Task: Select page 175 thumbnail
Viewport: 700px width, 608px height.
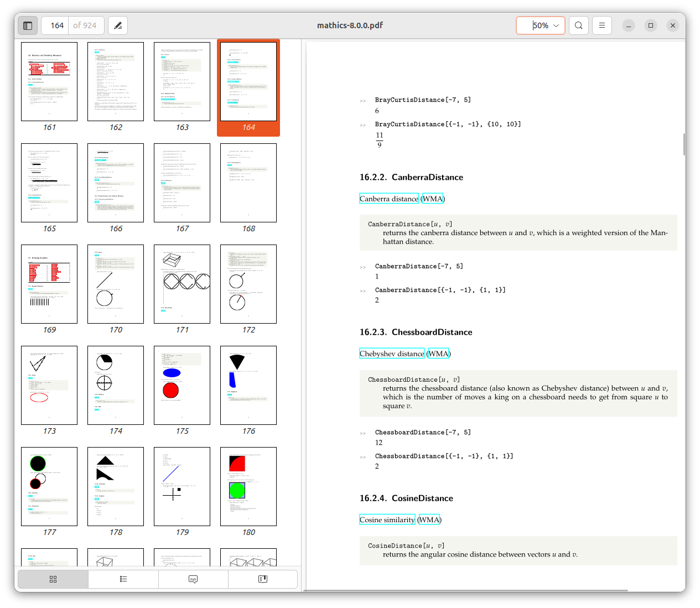Action: point(182,386)
